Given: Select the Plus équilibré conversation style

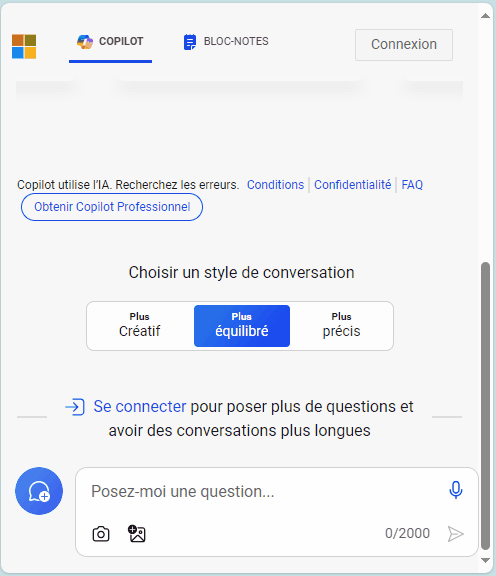Looking at the screenshot, I should click(242, 326).
